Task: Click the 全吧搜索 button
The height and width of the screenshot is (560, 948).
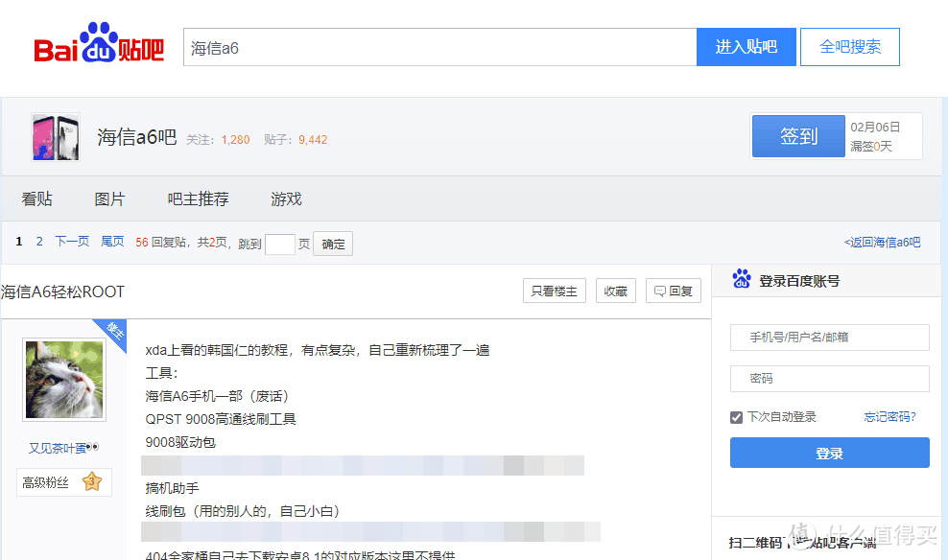Action: [x=850, y=47]
